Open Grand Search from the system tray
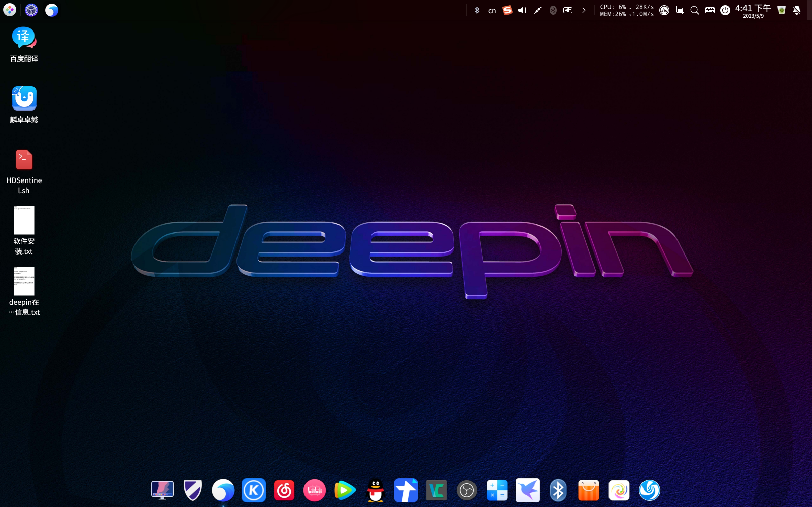This screenshot has height=507, width=812. [695, 10]
